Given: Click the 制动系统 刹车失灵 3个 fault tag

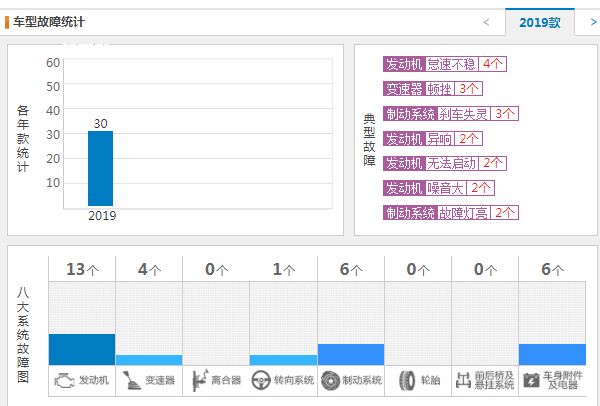Looking at the screenshot, I should pos(450,113).
